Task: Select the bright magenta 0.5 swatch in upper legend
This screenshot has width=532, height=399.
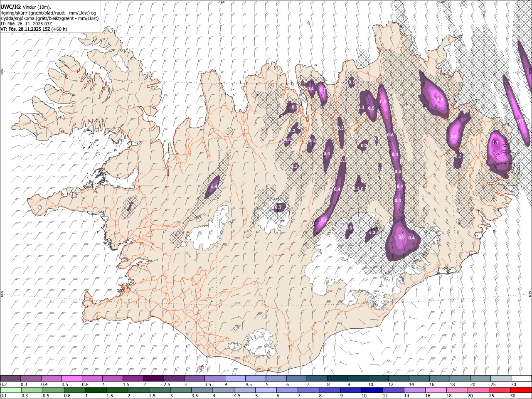Action: (72, 378)
